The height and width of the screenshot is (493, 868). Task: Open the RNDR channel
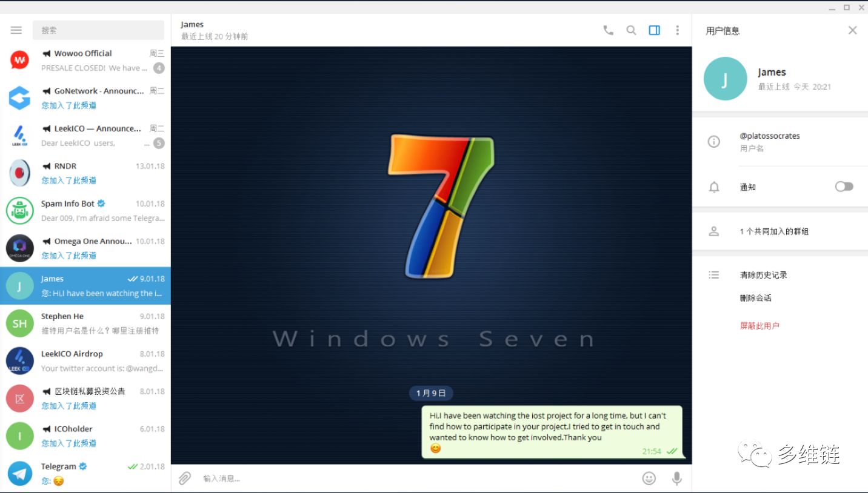[x=85, y=173]
